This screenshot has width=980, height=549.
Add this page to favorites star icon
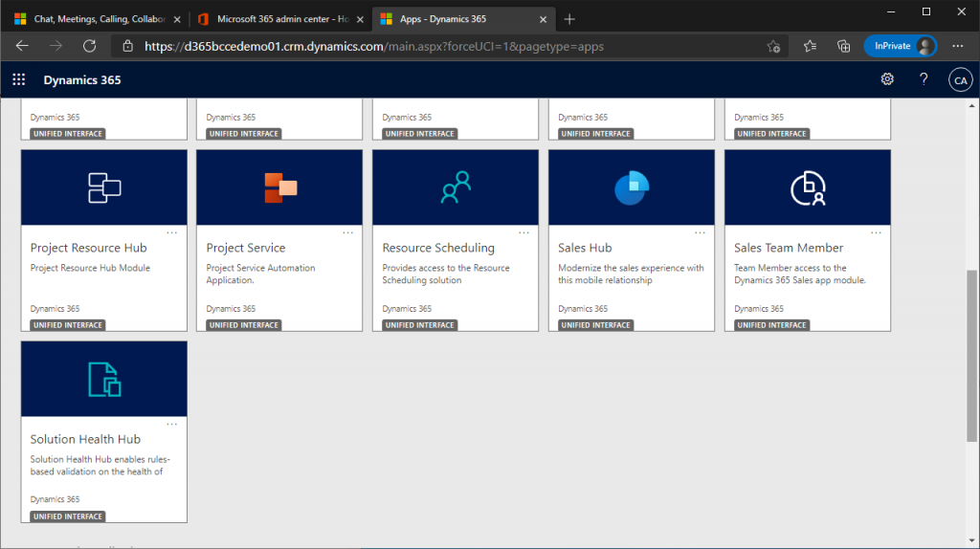[773, 46]
